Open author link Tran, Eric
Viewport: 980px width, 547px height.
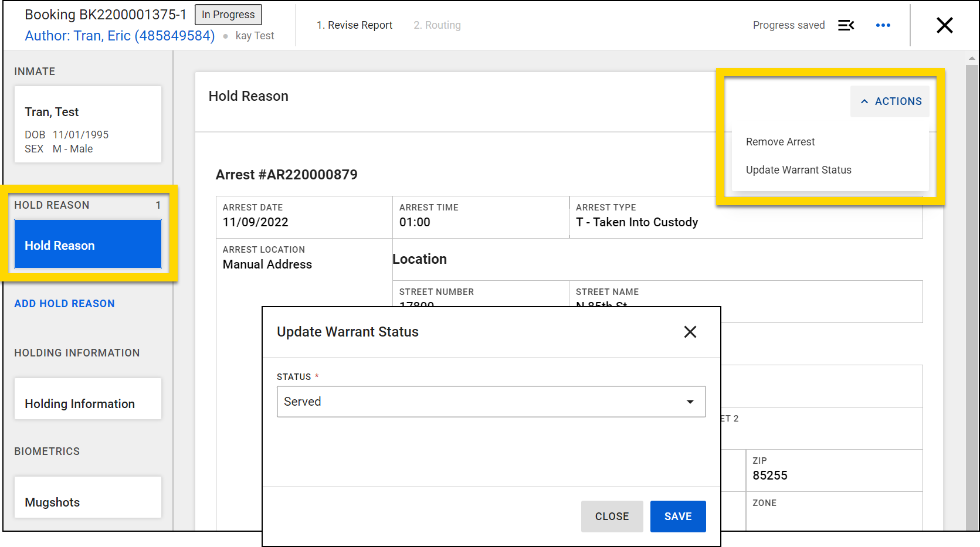point(120,36)
